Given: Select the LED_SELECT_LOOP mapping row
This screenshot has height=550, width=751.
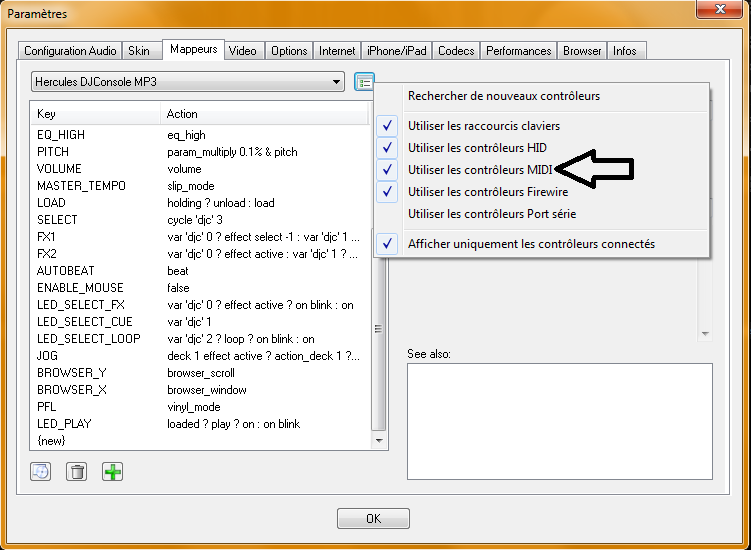Looking at the screenshot, I should pos(201,339).
